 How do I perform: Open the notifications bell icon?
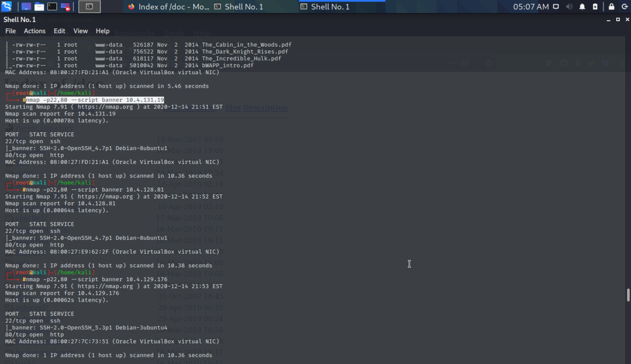click(582, 7)
